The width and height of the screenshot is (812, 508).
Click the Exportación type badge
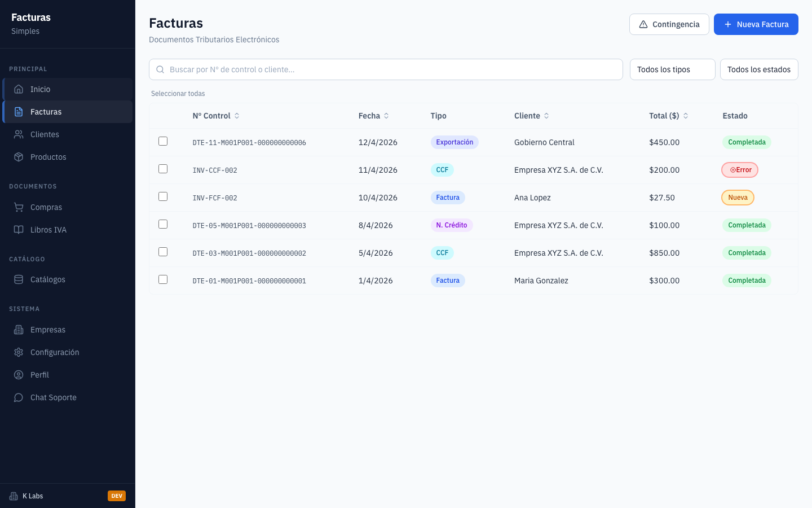coord(454,142)
